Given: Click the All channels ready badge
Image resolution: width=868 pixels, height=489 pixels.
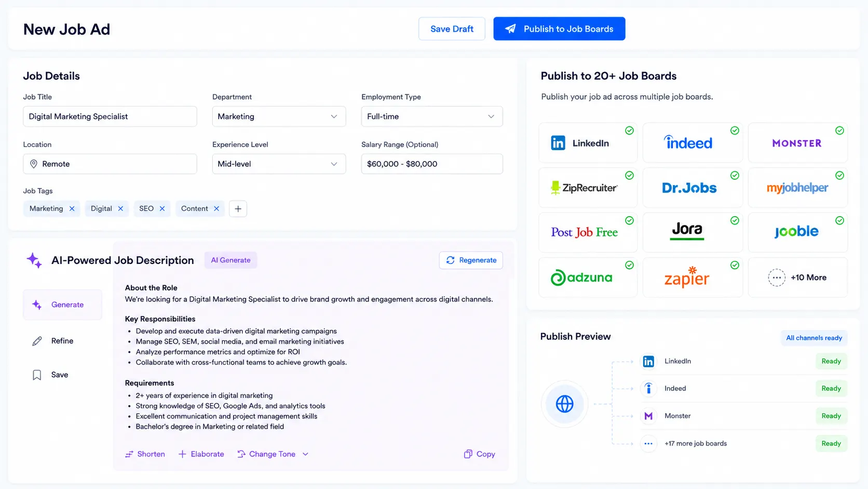Looking at the screenshot, I should (814, 338).
